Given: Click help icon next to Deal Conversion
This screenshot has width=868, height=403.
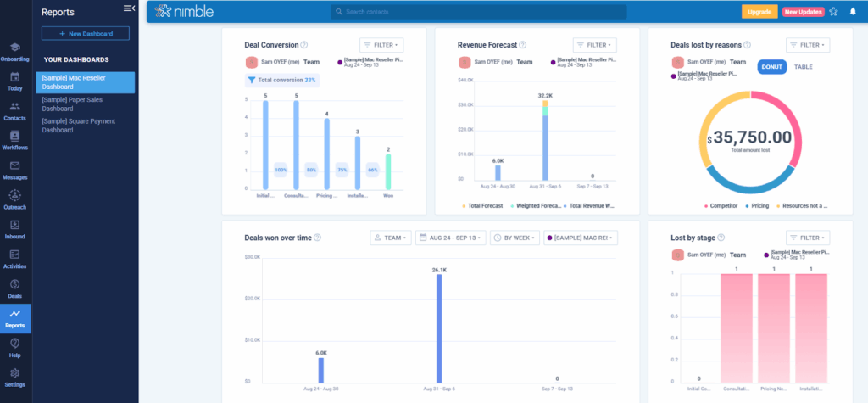Looking at the screenshot, I should tap(304, 45).
